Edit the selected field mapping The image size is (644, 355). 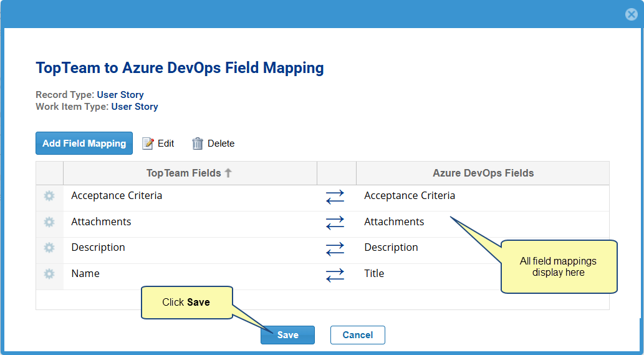click(158, 143)
